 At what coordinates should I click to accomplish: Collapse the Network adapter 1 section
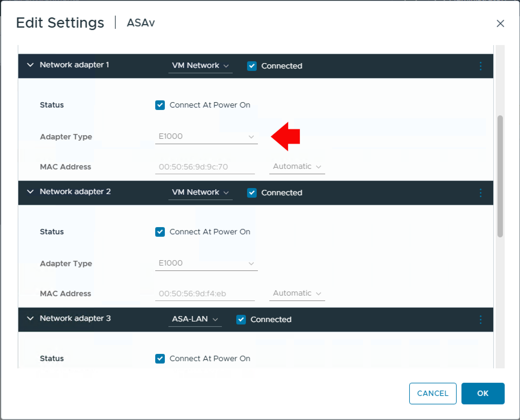(30, 65)
